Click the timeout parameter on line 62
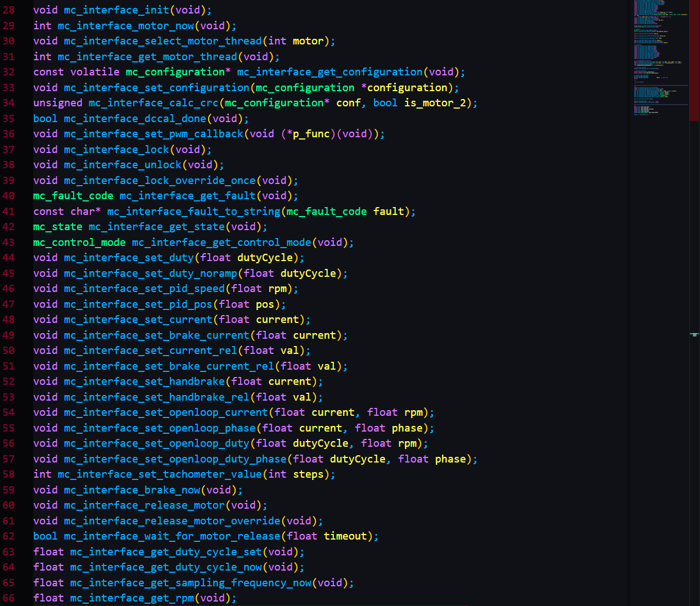The image size is (700, 606). click(345, 536)
